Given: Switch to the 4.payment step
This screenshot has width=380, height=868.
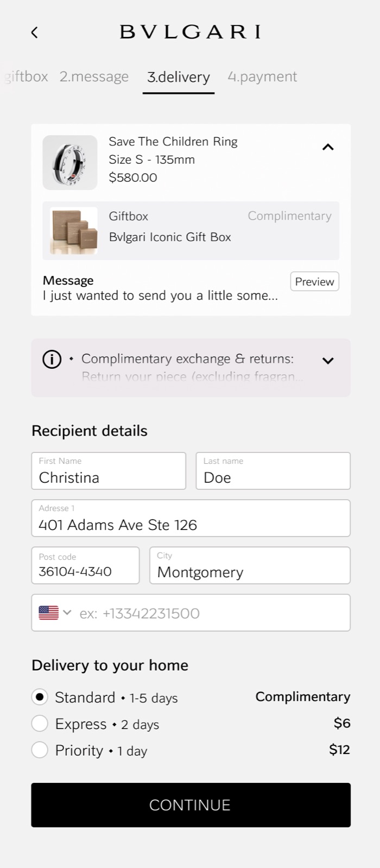Looking at the screenshot, I should (x=262, y=76).
